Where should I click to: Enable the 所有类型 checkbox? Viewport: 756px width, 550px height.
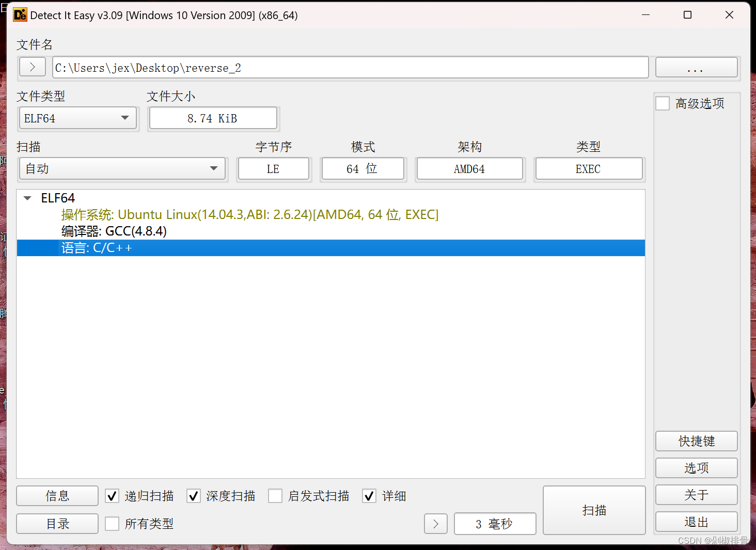click(x=112, y=524)
